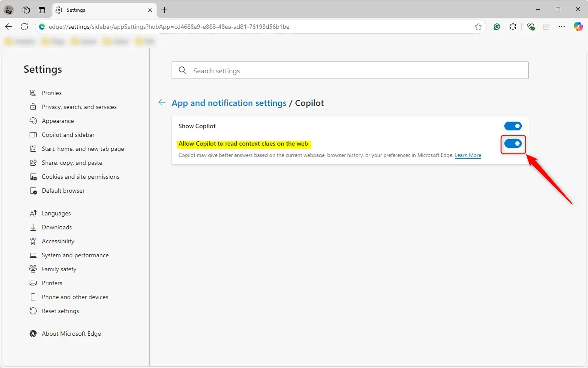Go back using the breadcrumb arrow
The image size is (588, 368).
tap(162, 103)
